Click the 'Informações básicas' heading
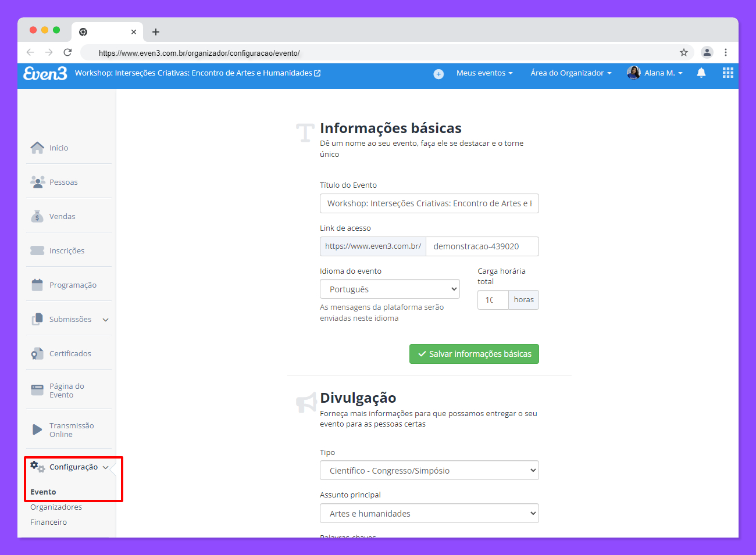Screen dimensions: 756x555 coord(391,128)
